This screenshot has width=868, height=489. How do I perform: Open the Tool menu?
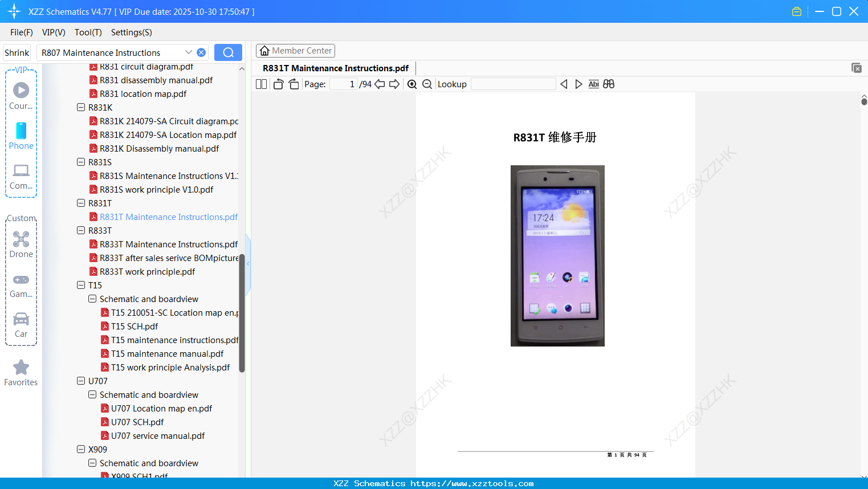tap(88, 32)
